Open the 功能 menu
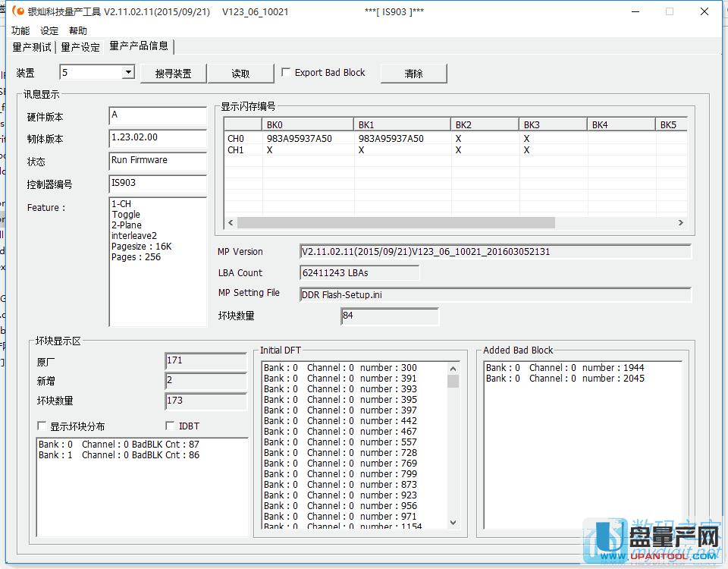Viewport: 728px width, 569px height. [x=20, y=31]
